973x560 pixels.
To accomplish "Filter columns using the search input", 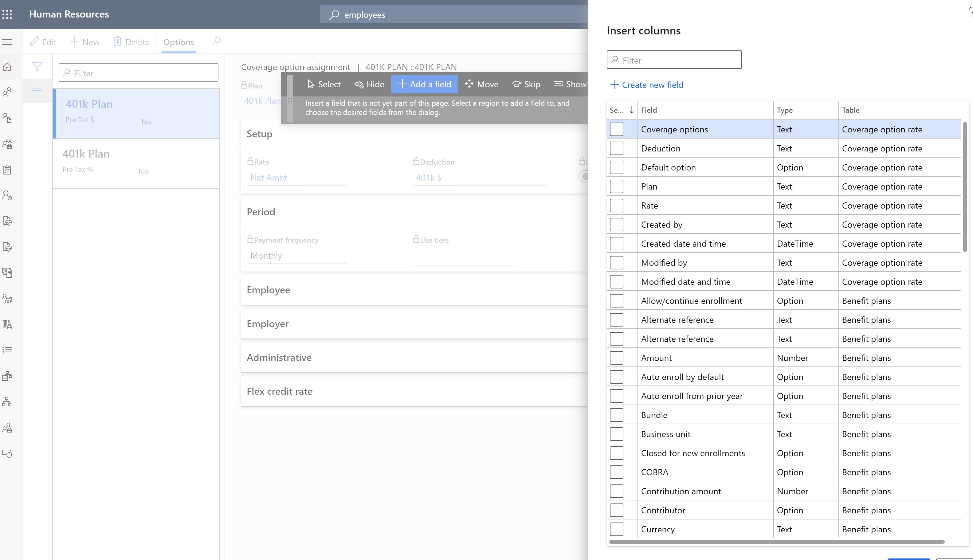I will pyautogui.click(x=674, y=60).
